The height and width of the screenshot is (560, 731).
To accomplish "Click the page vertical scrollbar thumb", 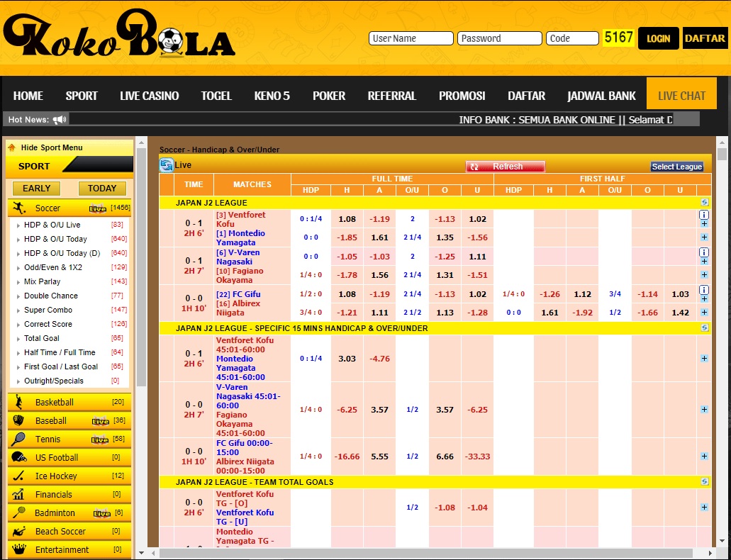I will (722, 155).
